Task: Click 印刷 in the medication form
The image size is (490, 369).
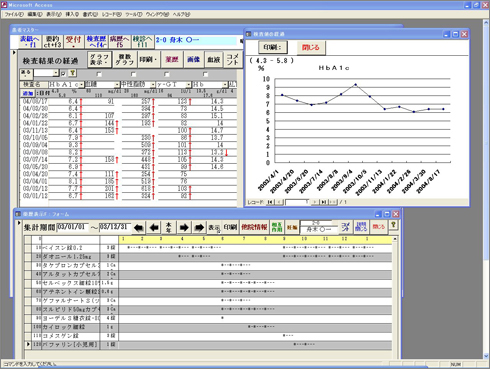Action: coord(230,227)
